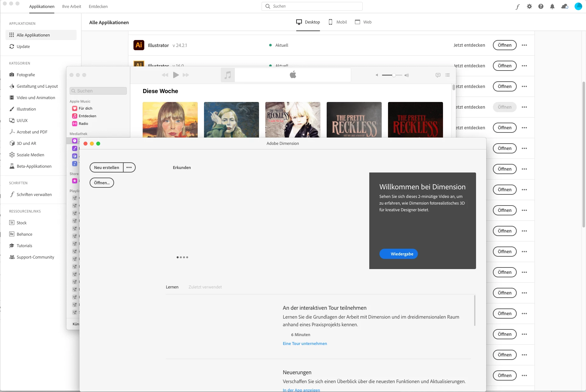Switch to Ihre Arbeit tab
Image resolution: width=586 pixels, height=392 pixels.
[x=72, y=6]
